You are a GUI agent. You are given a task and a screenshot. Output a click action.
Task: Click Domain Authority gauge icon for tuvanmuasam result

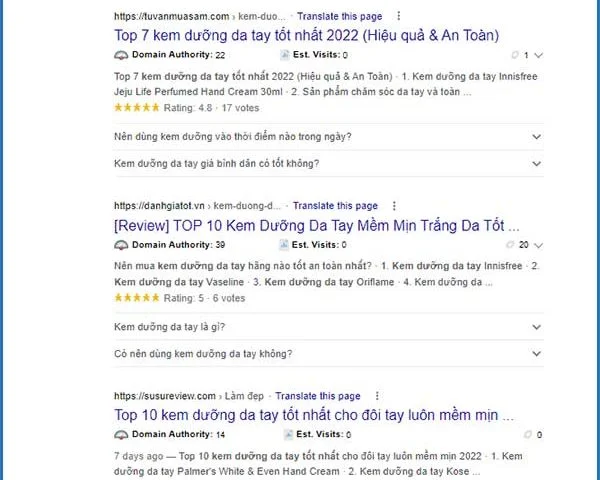pyautogui.click(x=121, y=55)
